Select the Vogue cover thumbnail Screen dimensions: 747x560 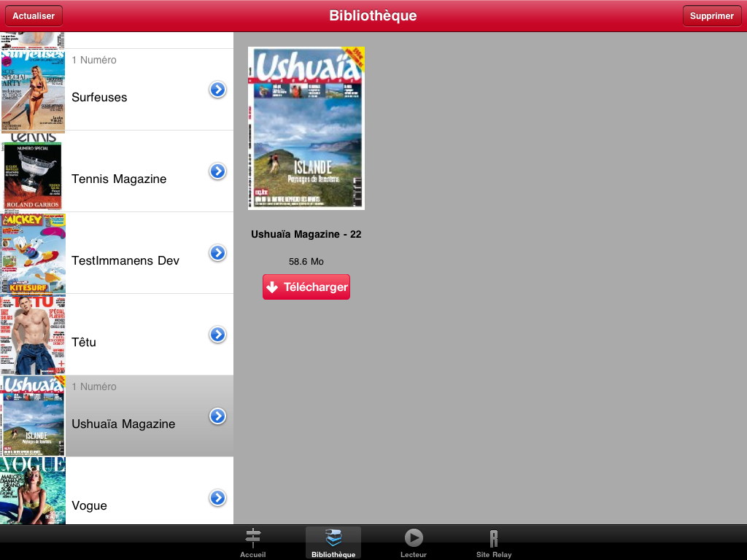(x=33, y=491)
